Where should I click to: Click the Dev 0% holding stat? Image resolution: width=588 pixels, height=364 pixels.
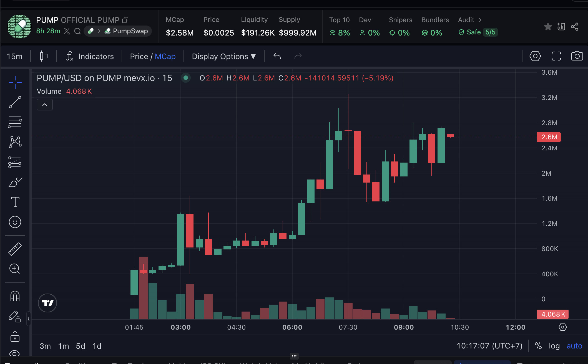[370, 27]
